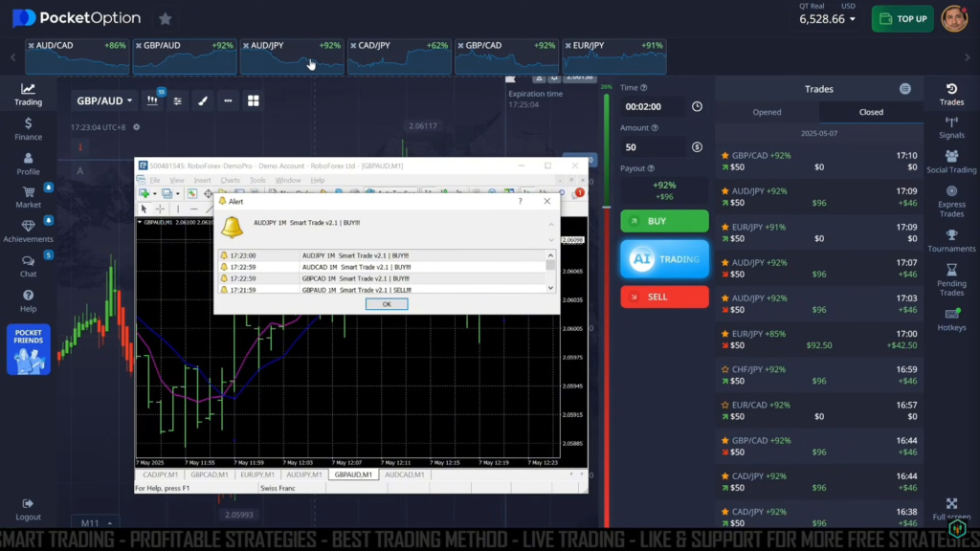The image size is (980, 551).
Task: Open chart settings sliders icon
Action: [178, 100]
